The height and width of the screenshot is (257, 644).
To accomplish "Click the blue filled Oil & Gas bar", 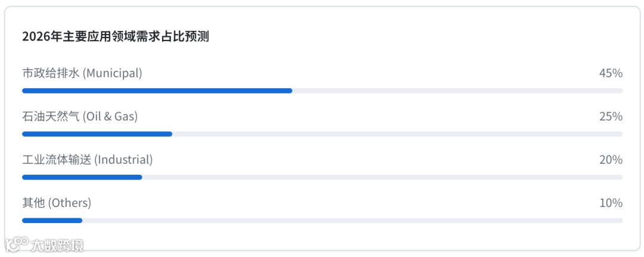I will [x=97, y=134].
